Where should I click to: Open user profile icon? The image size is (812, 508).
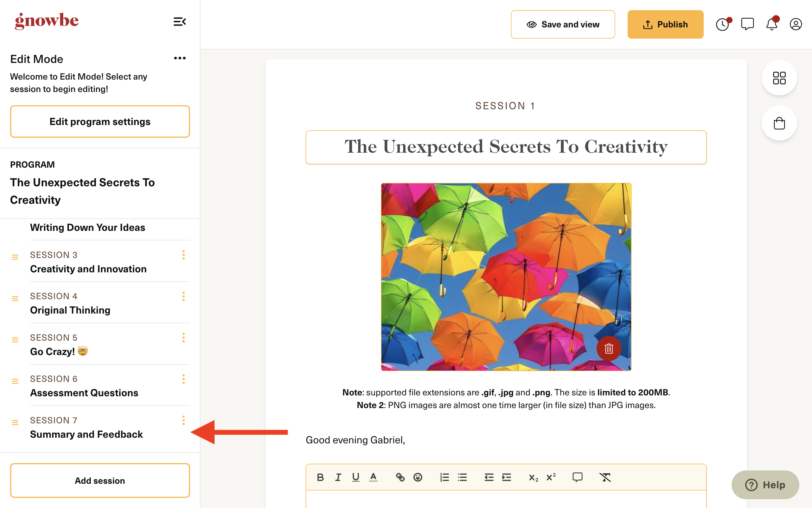click(796, 24)
